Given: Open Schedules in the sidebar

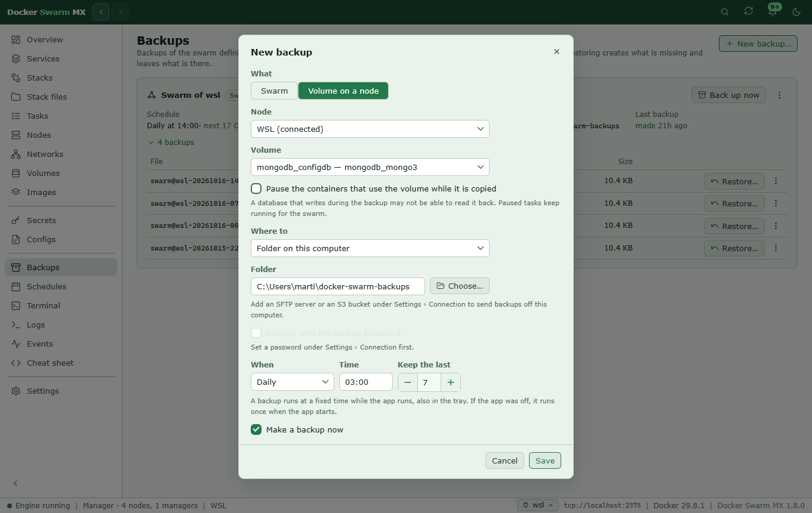Looking at the screenshot, I should point(61,286).
